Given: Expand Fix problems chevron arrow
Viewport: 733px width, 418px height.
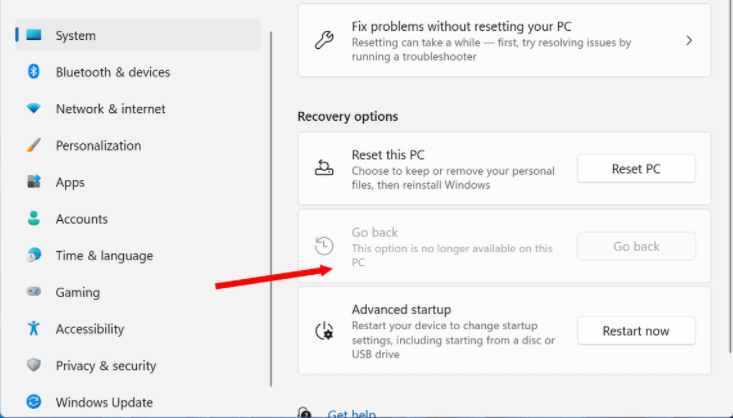Looking at the screenshot, I should pyautogui.click(x=689, y=41).
